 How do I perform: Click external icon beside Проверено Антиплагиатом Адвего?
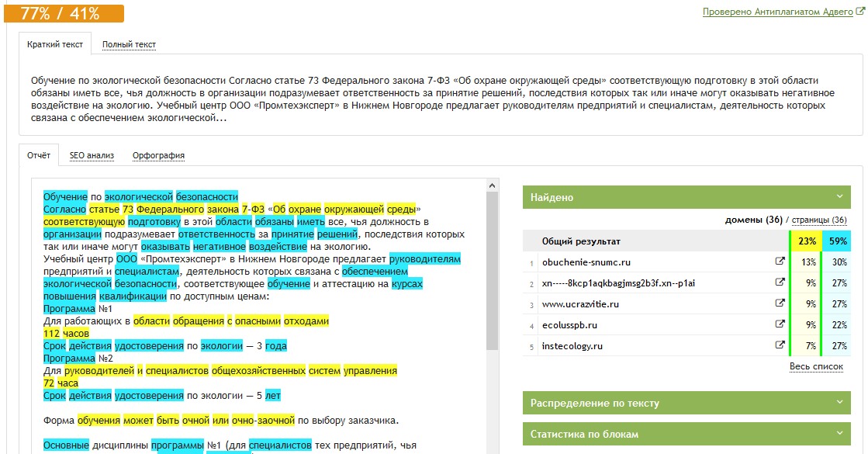pyautogui.click(x=860, y=12)
